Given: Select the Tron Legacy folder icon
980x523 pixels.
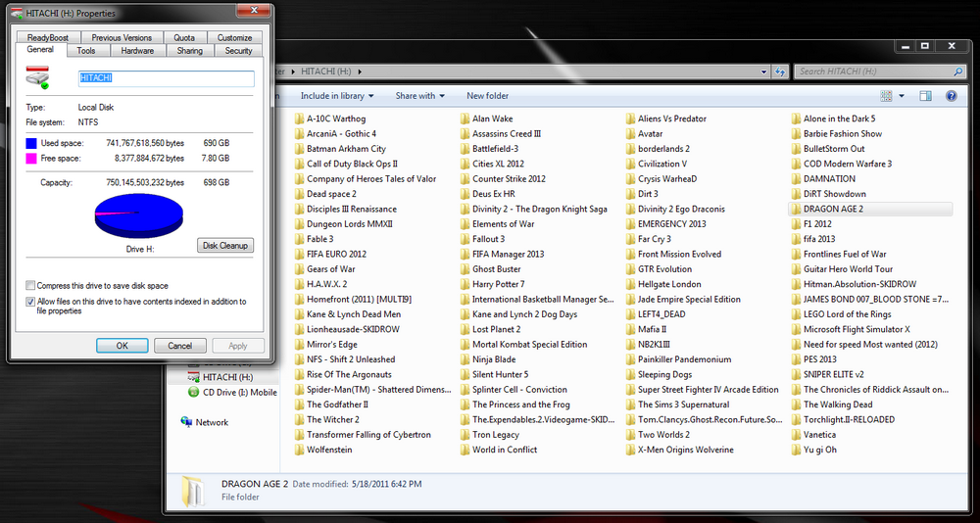Looking at the screenshot, I should tap(465, 434).
